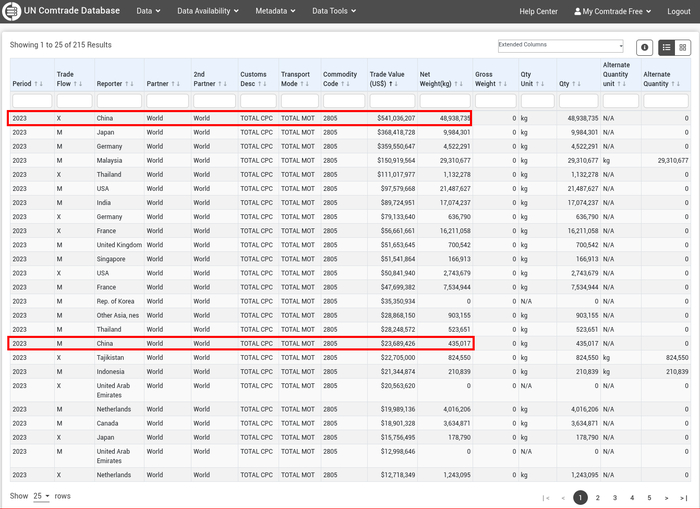Open the Metadata menu

275,11
